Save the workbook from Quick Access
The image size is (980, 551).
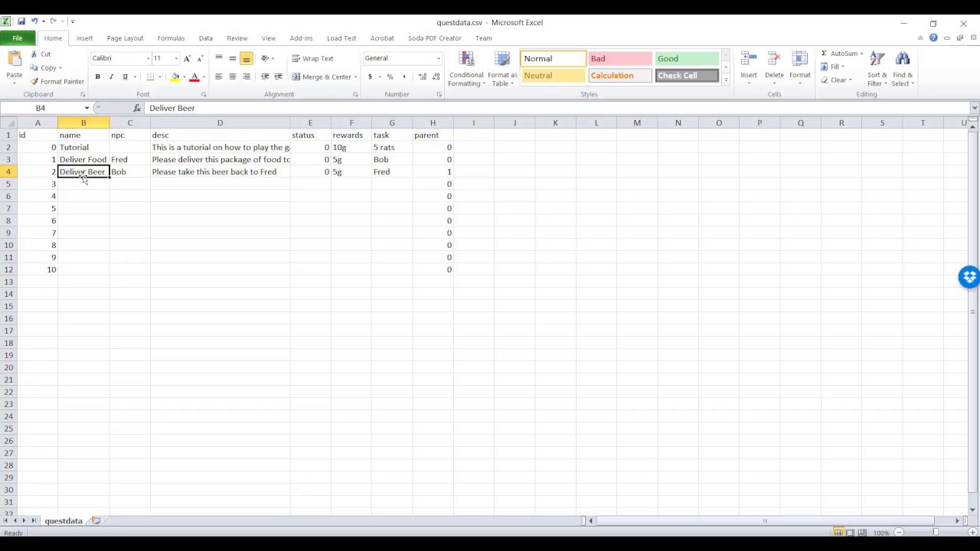(x=21, y=21)
